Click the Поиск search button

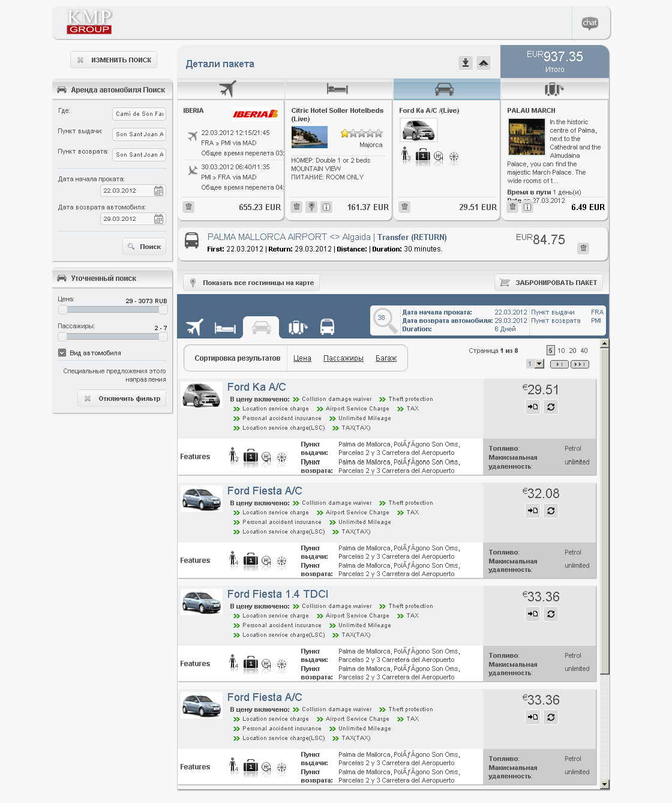pyautogui.click(x=144, y=247)
